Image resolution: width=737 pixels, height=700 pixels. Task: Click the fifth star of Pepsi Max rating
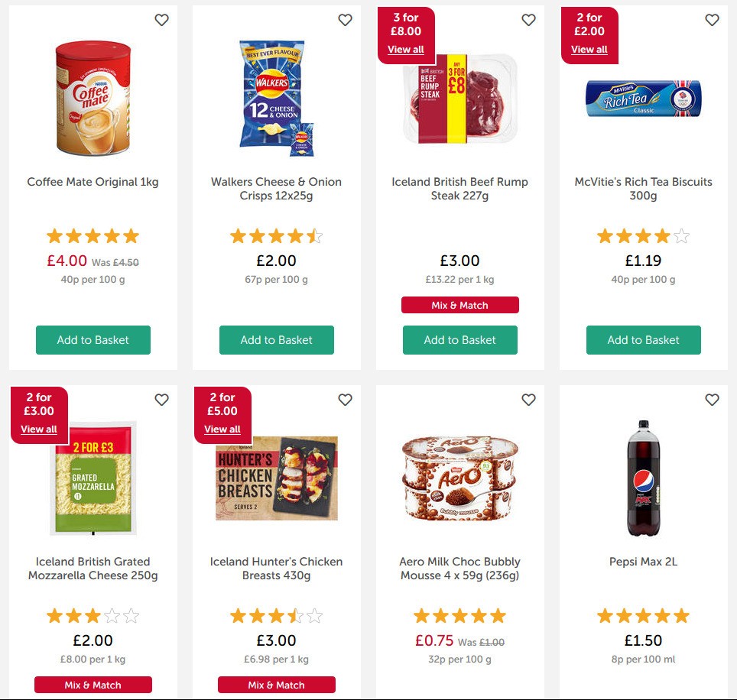click(681, 615)
